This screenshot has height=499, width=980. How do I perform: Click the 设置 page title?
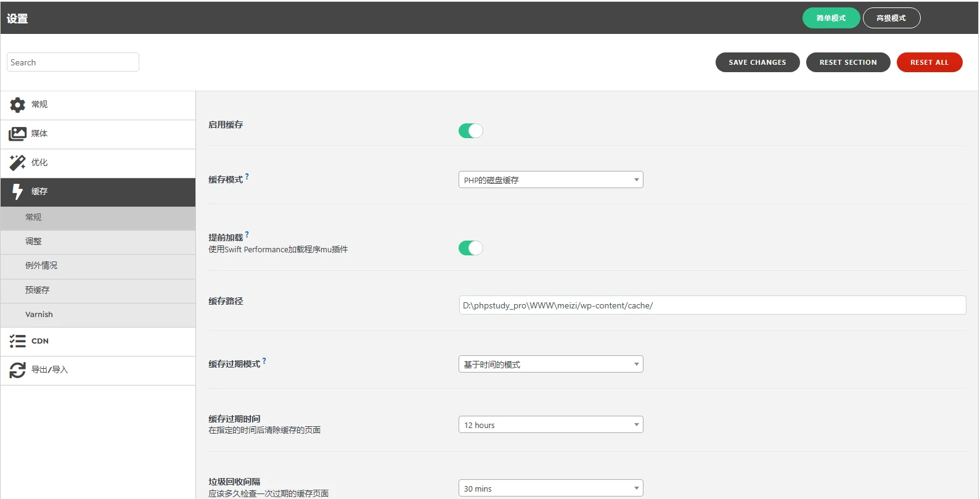[17, 19]
